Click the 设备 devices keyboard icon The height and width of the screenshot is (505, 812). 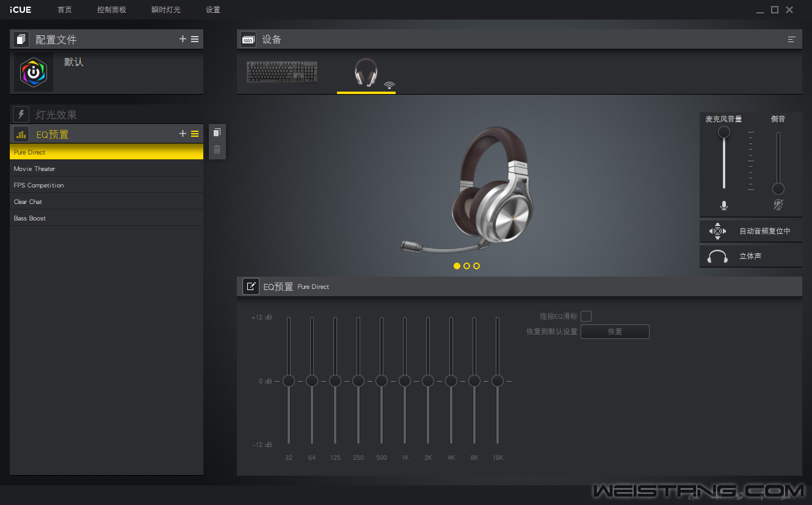click(x=248, y=39)
